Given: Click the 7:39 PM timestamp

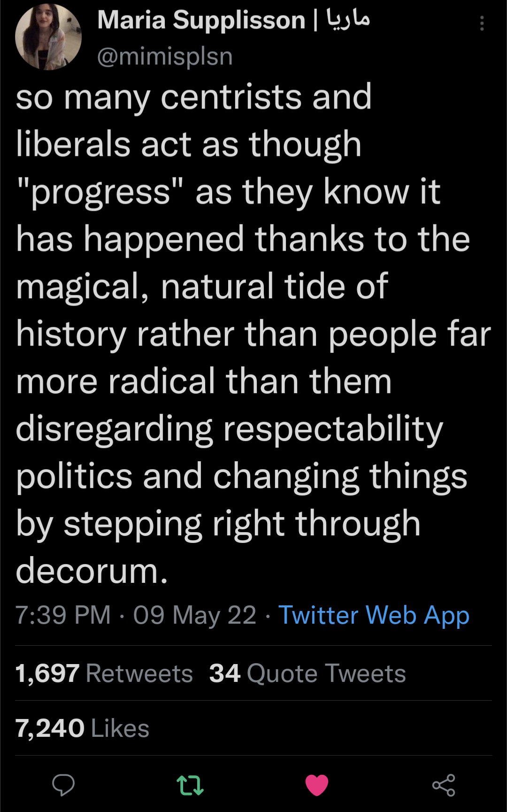Looking at the screenshot, I should point(63,615).
